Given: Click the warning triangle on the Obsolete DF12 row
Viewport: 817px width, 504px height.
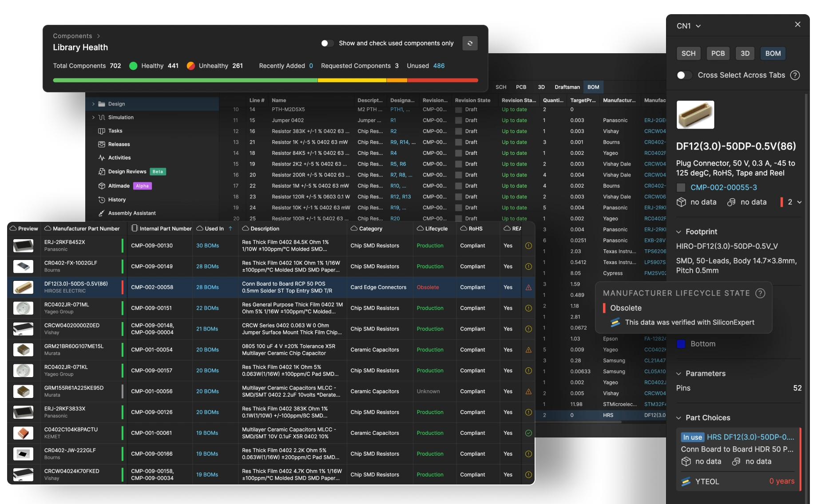Looking at the screenshot, I should pos(528,287).
